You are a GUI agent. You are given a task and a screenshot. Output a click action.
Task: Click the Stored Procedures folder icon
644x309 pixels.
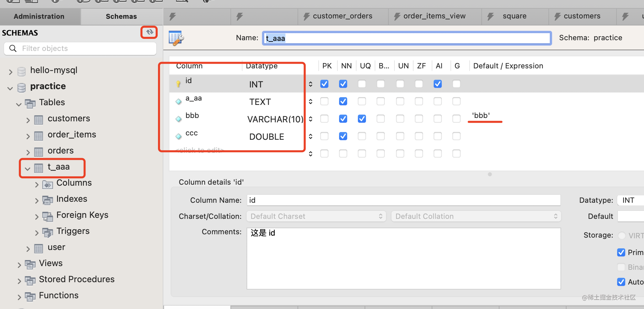(x=30, y=281)
